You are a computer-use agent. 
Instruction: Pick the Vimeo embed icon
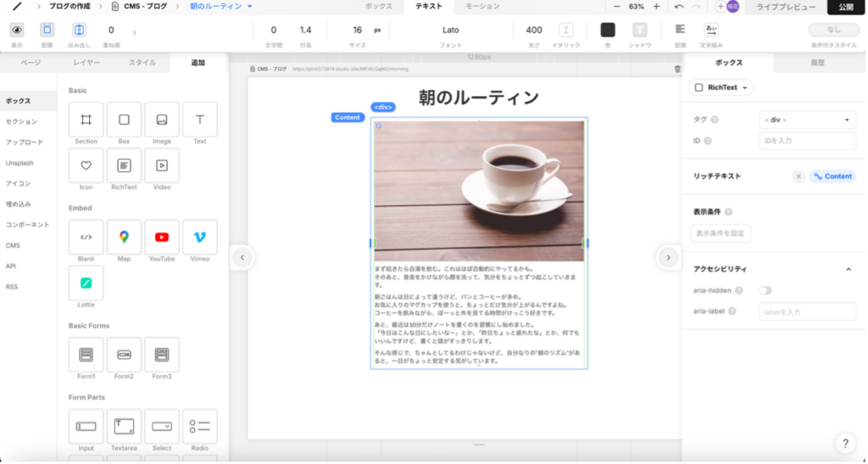[200, 238]
